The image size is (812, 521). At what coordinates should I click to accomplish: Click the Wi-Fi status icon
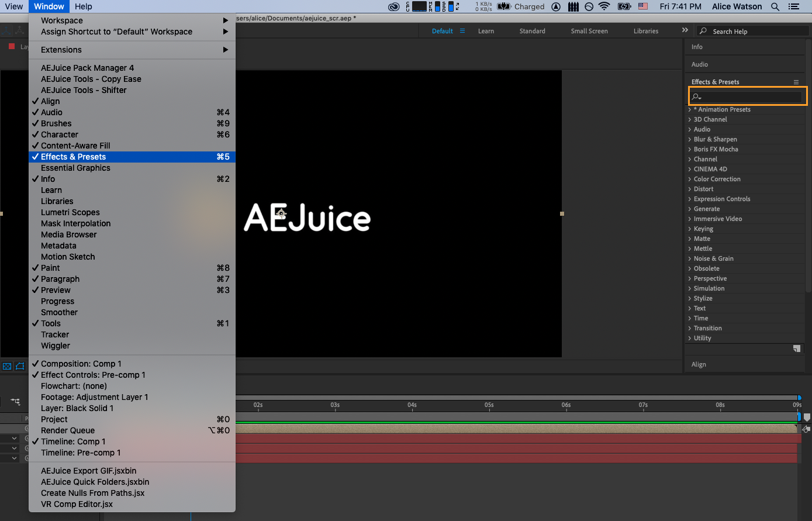pos(604,6)
